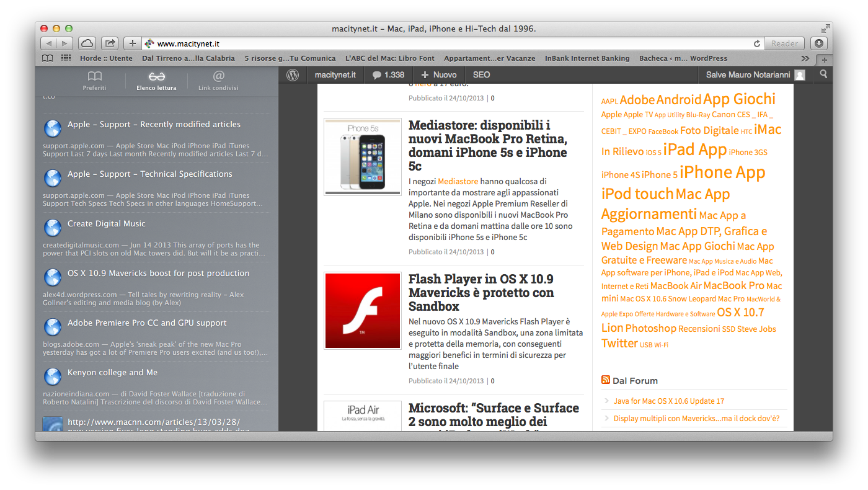868x490 pixels.
Task: Switch to the Elenco lettura sidebar tab
Action: click(x=156, y=81)
